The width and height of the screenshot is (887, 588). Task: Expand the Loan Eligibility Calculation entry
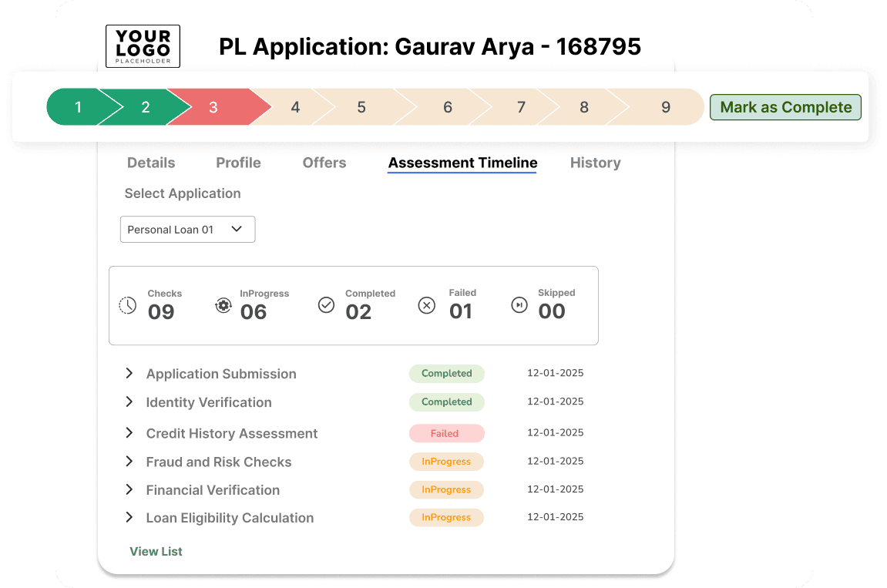click(129, 517)
